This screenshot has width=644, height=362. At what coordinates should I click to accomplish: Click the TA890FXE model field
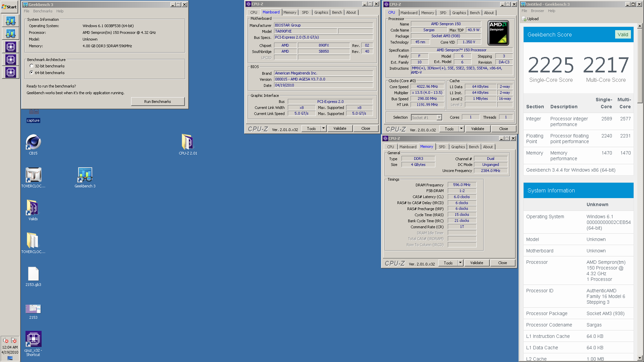coord(305,31)
